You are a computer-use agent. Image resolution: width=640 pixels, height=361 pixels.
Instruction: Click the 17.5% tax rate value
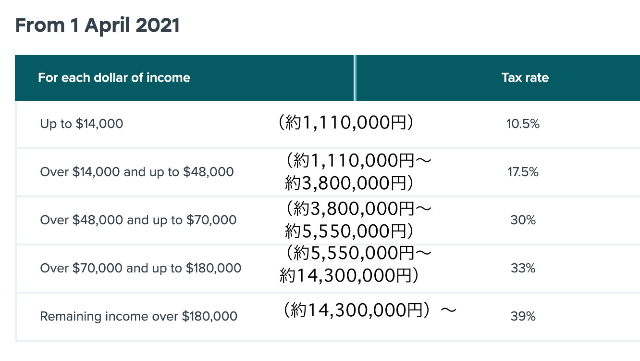pos(523,172)
